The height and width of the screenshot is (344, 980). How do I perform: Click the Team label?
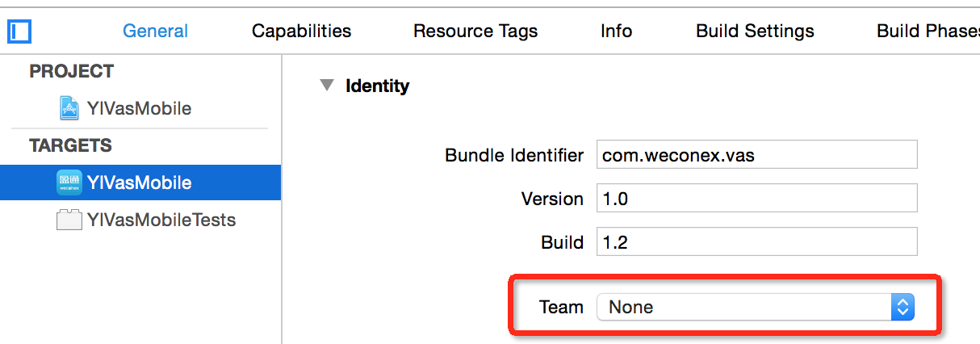(561, 307)
